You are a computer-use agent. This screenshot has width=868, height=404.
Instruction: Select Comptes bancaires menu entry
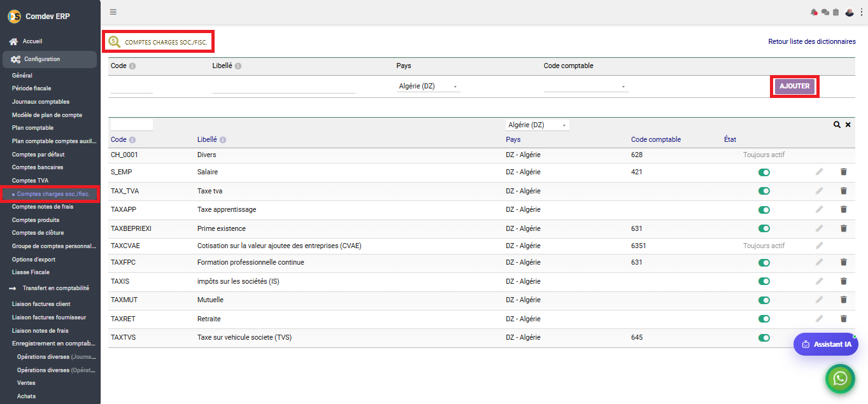pos(38,167)
